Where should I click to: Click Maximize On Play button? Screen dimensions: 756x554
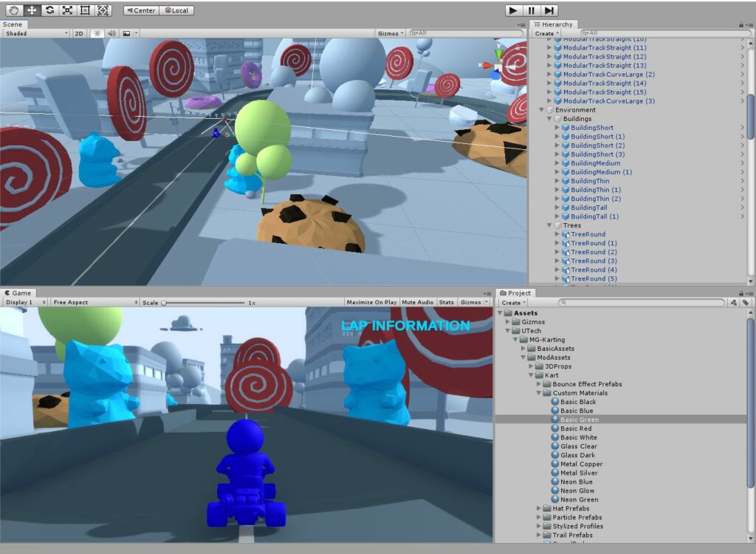[371, 302]
